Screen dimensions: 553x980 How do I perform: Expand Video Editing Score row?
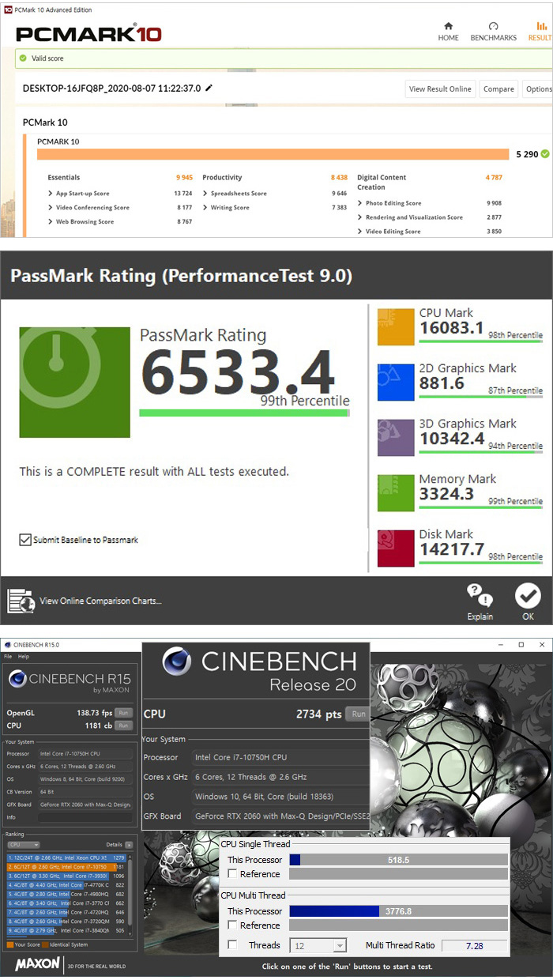(x=360, y=232)
